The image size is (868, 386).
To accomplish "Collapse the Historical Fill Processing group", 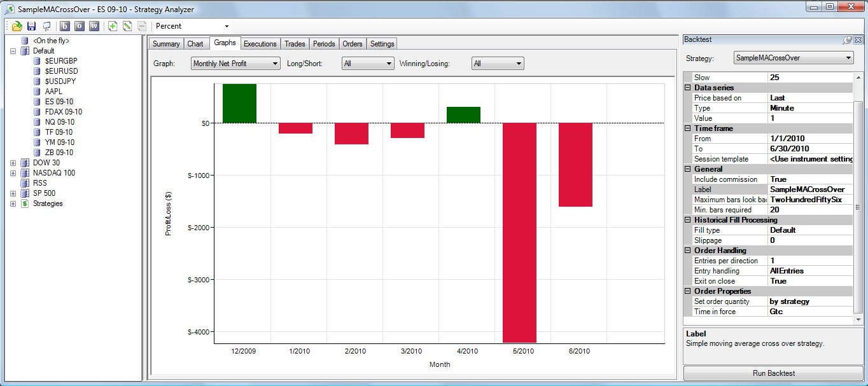I will [688, 220].
